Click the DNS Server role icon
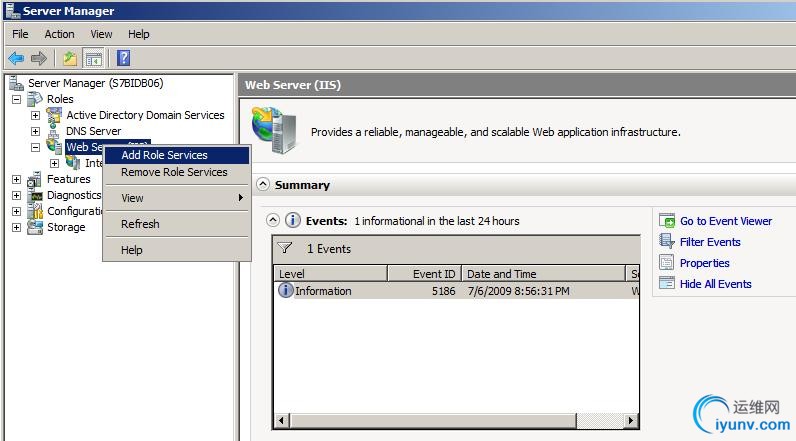796x441 pixels. (53, 131)
